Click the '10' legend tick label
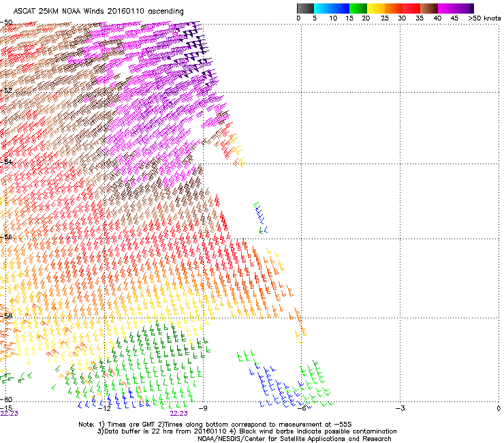Screen dimensions: 504x443 [333, 18]
